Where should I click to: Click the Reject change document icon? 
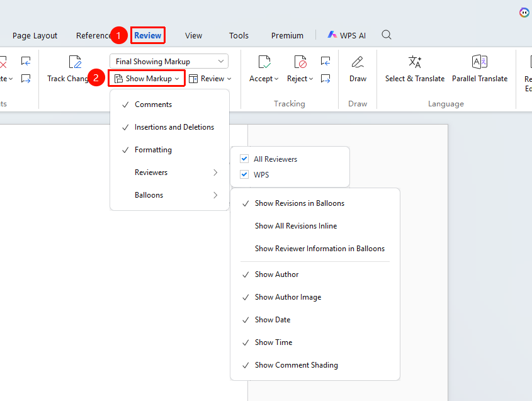click(x=300, y=62)
